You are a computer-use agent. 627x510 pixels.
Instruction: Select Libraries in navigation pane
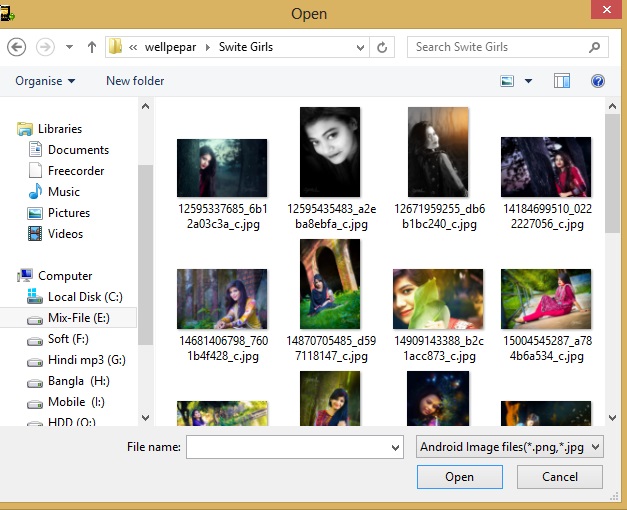coord(60,129)
